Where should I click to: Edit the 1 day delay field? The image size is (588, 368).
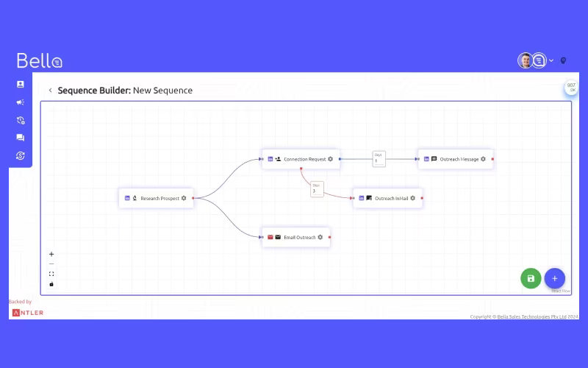pyautogui.click(x=379, y=160)
